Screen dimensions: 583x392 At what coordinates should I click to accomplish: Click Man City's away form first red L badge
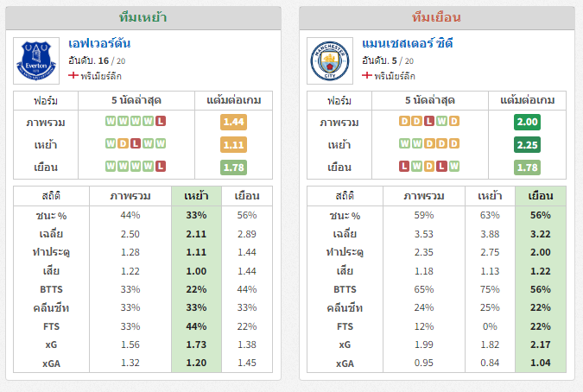click(x=404, y=166)
